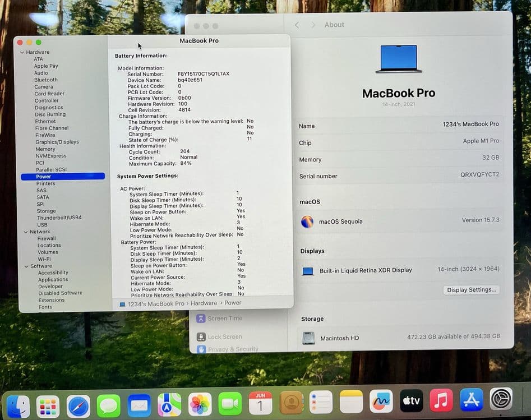
Task: Open System Settings from the Dock
Action: pyautogui.click(x=501, y=399)
